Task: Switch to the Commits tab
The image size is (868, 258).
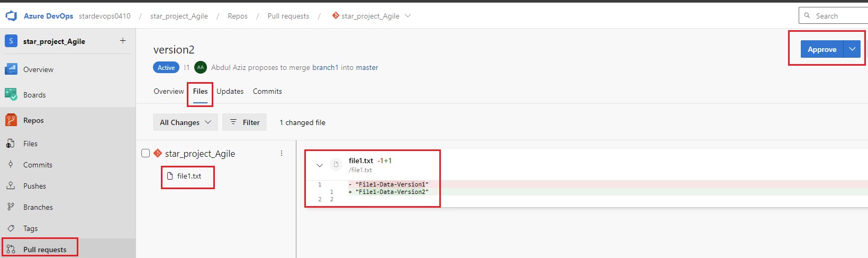Action: (267, 91)
